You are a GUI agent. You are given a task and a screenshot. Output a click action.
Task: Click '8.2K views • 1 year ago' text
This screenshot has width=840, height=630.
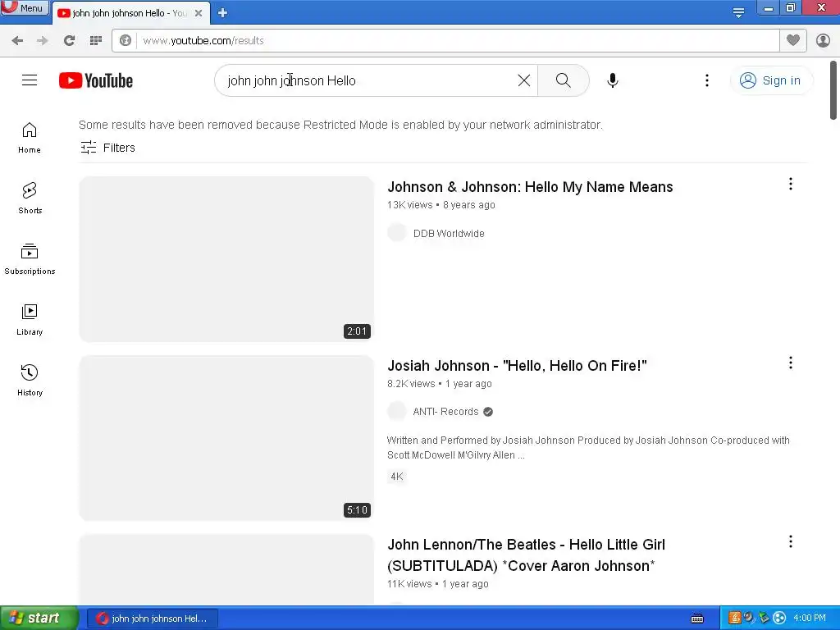[x=440, y=384]
